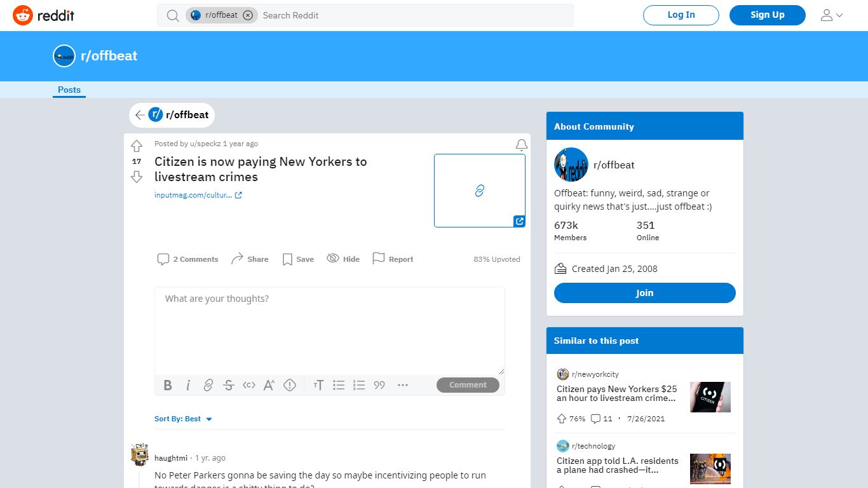
Task: Open more formatting options ellipsis
Action: pos(403,385)
